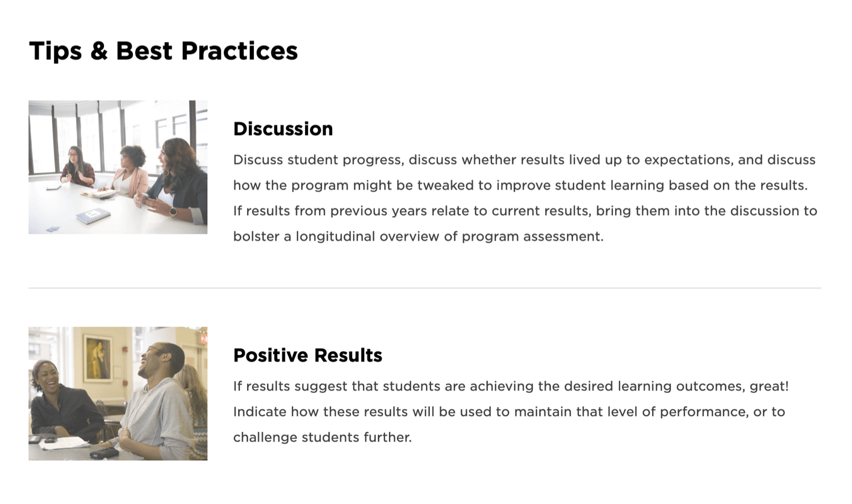Click the line starting 'If results suggest that students'
This screenshot has height=504, width=852.
(510, 387)
